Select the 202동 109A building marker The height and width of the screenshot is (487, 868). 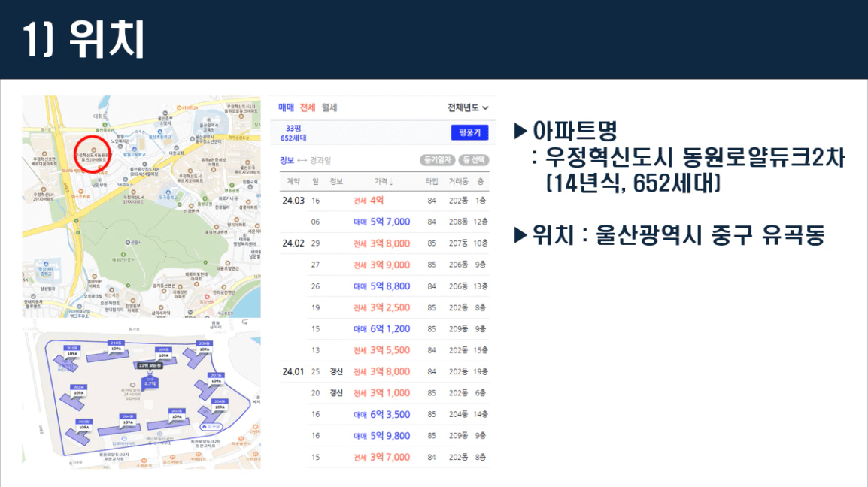[x=79, y=390]
